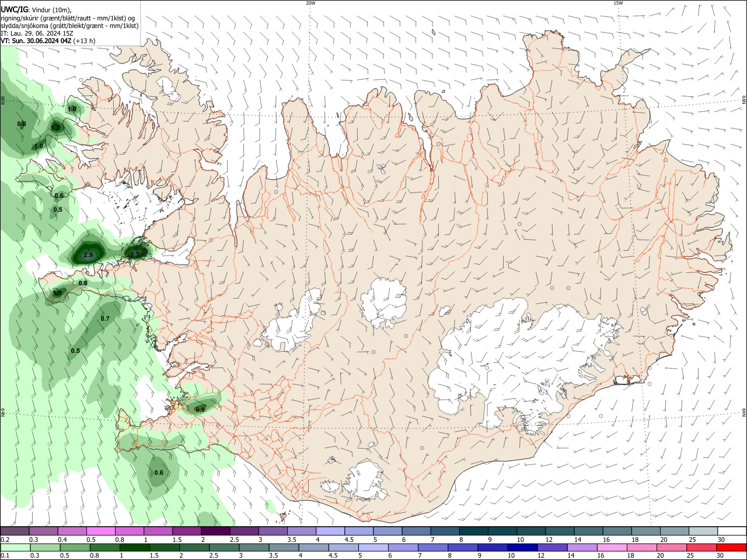Select the 0.5 swatch in the lower legend row

pyautogui.click(x=75, y=548)
